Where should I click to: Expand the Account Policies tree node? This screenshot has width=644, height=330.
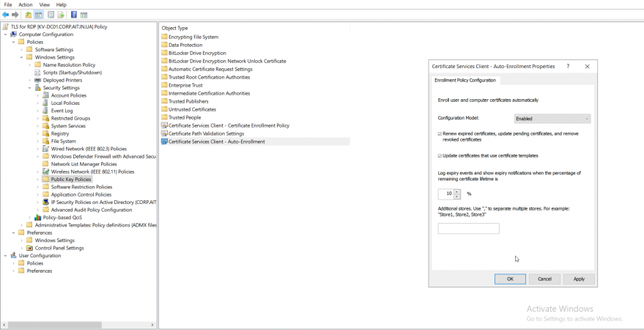coord(38,95)
